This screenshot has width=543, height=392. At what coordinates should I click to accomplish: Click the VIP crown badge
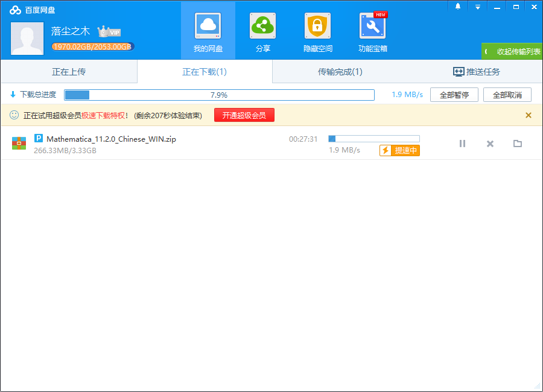[x=109, y=31]
